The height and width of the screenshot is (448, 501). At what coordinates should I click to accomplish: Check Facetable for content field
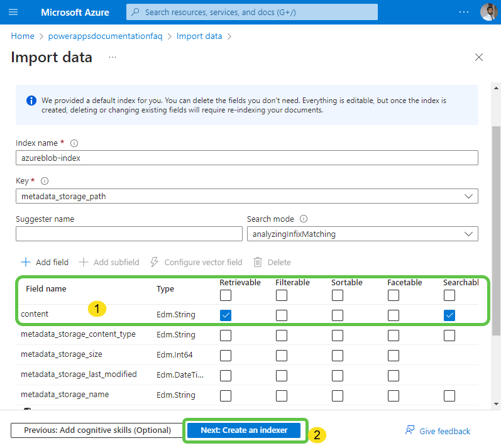pos(394,315)
